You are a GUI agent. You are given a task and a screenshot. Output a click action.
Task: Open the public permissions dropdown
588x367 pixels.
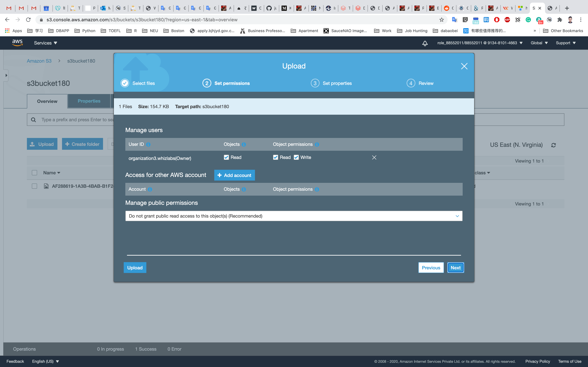click(294, 216)
